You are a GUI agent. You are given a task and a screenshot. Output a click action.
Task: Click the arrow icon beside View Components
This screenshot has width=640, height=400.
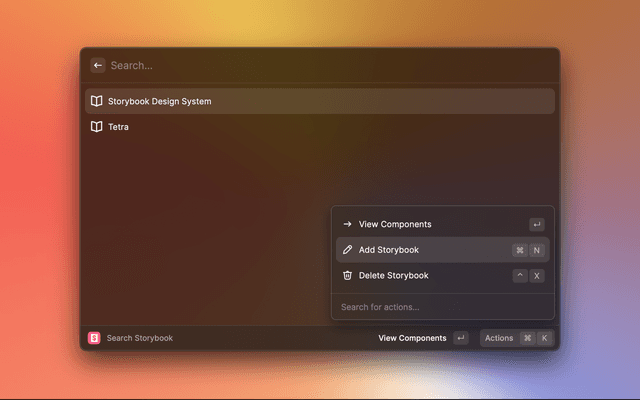(347, 224)
